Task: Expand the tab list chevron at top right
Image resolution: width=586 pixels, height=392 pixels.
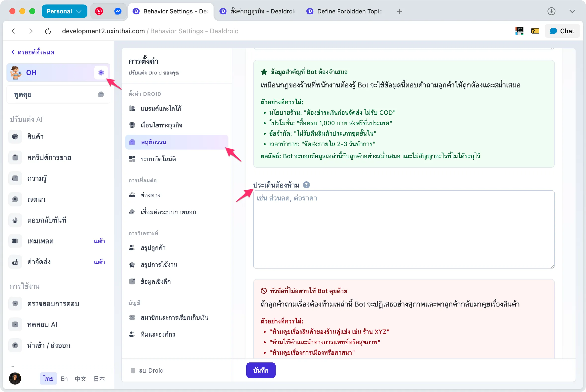Action: click(x=572, y=11)
